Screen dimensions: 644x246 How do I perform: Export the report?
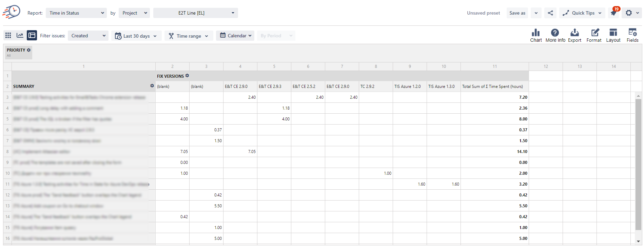574,35
